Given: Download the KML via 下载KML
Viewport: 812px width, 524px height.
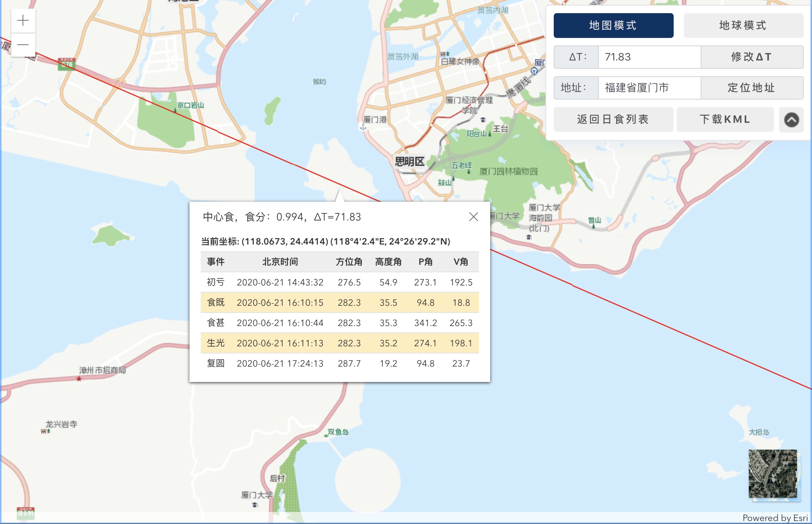Looking at the screenshot, I should (x=725, y=119).
